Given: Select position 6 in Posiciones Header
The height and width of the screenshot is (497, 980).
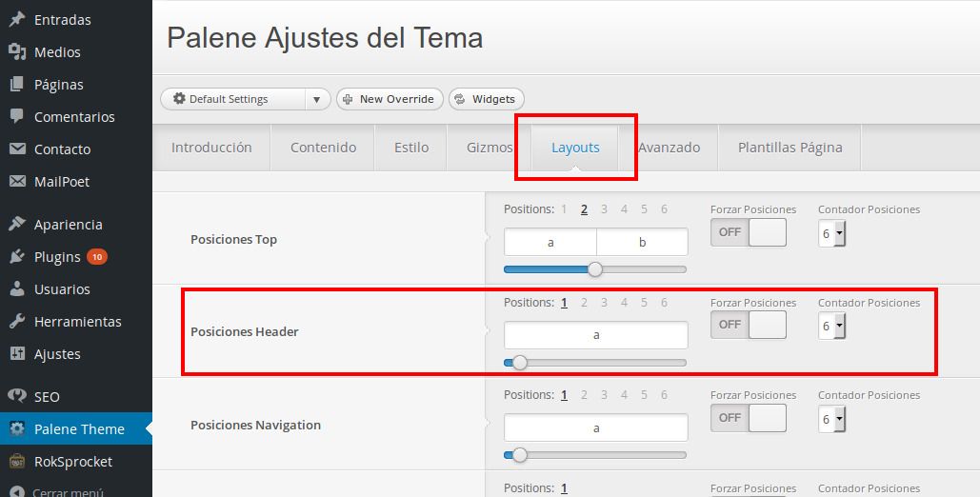Looking at the screenshot, I should pyautogui.click(x=664, y=303).
